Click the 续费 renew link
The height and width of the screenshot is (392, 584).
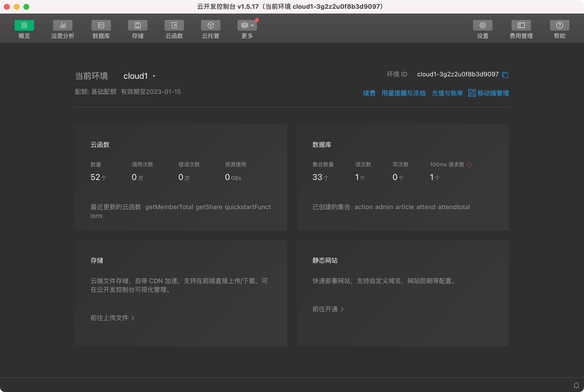369,93
